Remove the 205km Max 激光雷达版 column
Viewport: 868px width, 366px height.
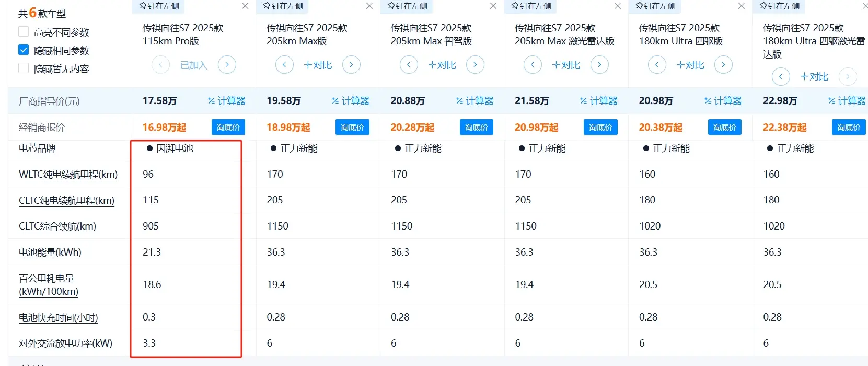coord(618,6)
